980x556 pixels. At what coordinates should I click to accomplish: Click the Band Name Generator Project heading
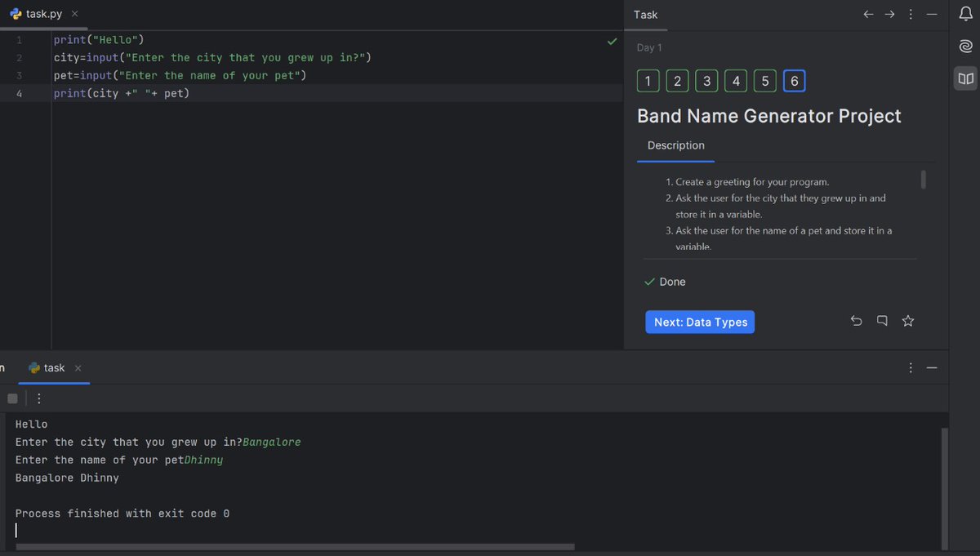coord(769,116)
